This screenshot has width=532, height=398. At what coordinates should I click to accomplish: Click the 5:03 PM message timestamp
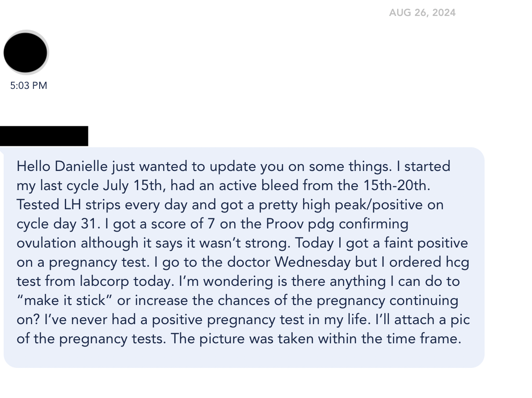[29, 86]
